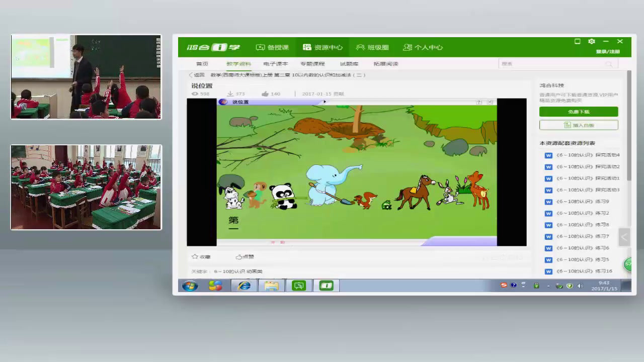Open settings gear in title bar
Image resolution: width=644 pixels, height=362 pixels.
click(592, 41)
